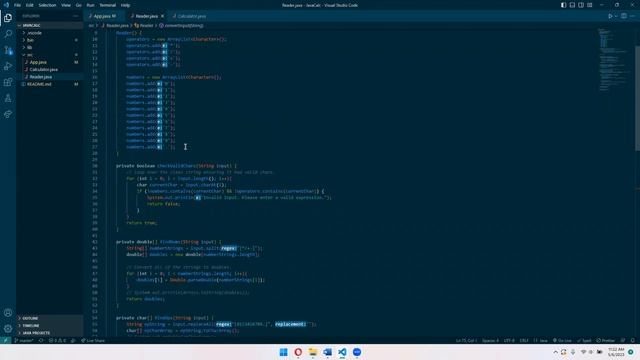
Task: Open Explorer More Actions ellipsis
Action: point(76,16)
